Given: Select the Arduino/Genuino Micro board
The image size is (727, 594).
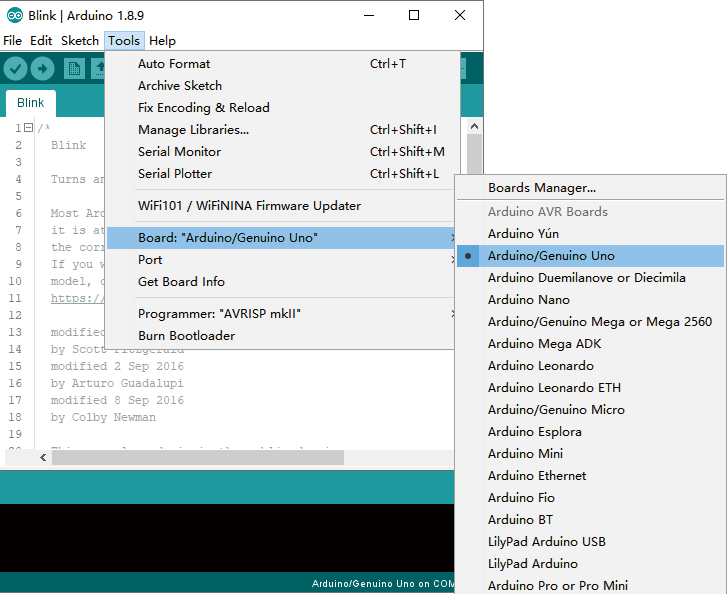Looking at the screenshot, I should point(590,410).
